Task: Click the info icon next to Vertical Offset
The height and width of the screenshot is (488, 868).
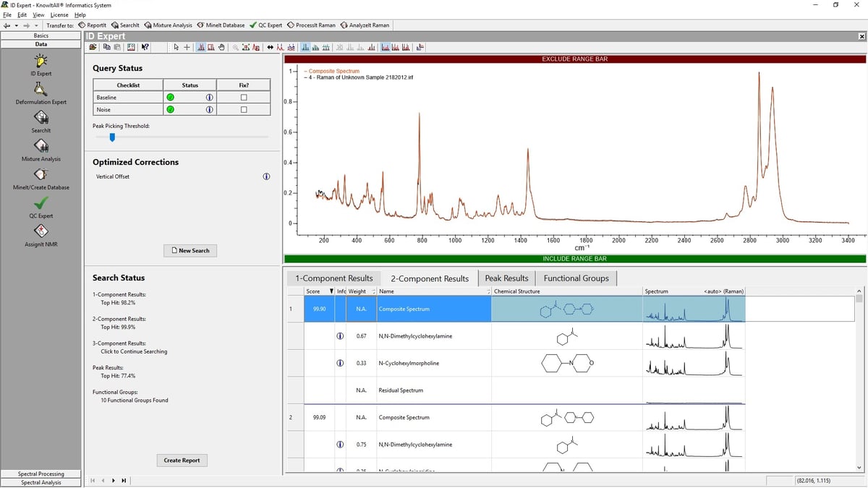Action: 266,176
